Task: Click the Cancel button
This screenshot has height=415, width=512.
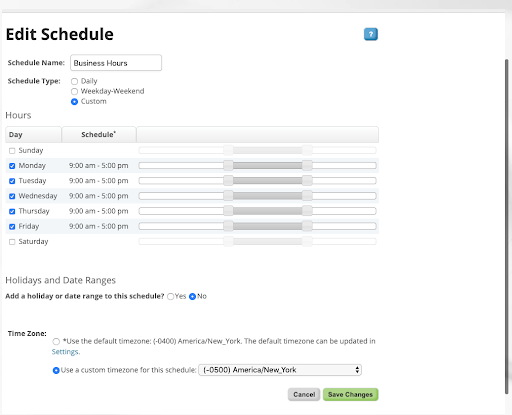Action: point(304,394)
